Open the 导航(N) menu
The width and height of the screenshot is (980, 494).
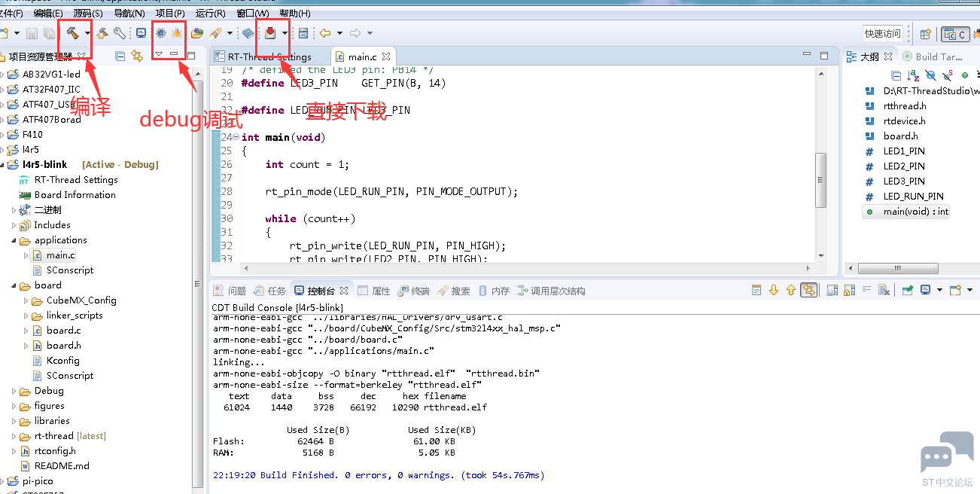click(129, 13)
